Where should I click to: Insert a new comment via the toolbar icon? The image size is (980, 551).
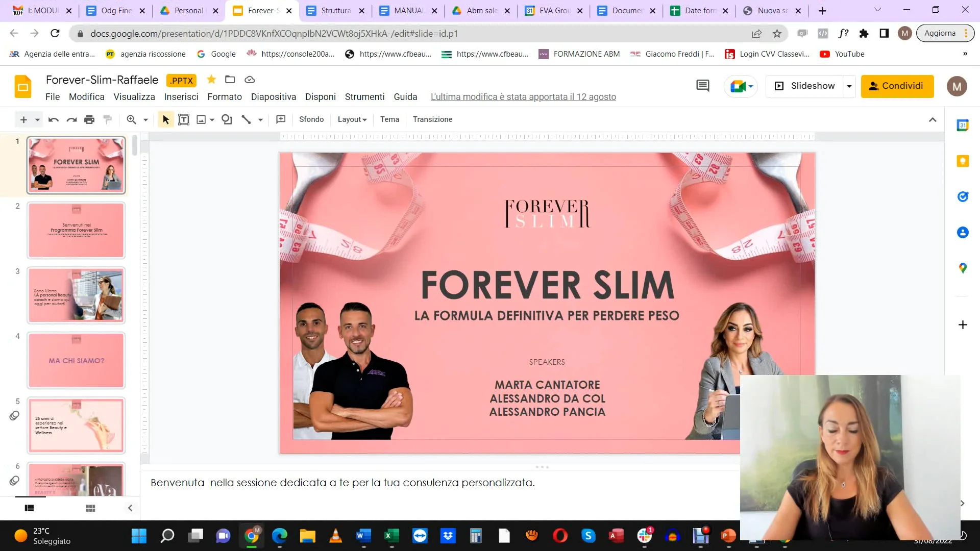(280, 119)
